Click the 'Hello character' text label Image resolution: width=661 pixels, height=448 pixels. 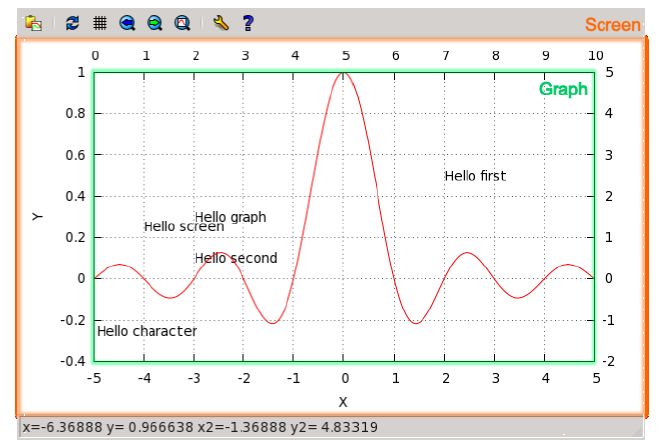click(147, 331)
